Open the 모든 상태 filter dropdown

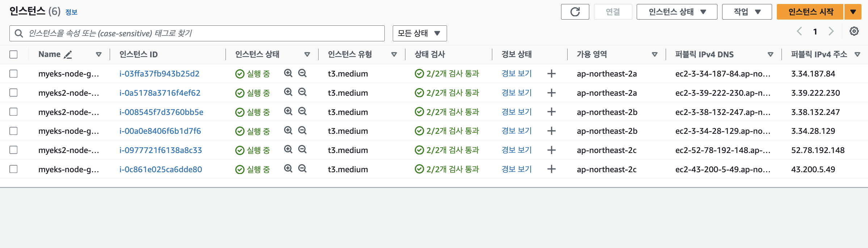point(420,33)
